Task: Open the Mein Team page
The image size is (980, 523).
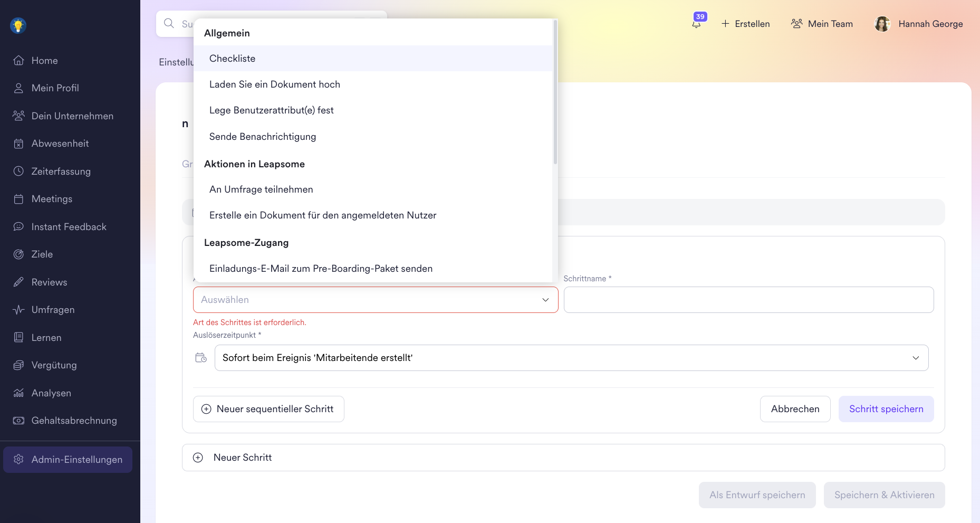Action: tap(822, 24)
